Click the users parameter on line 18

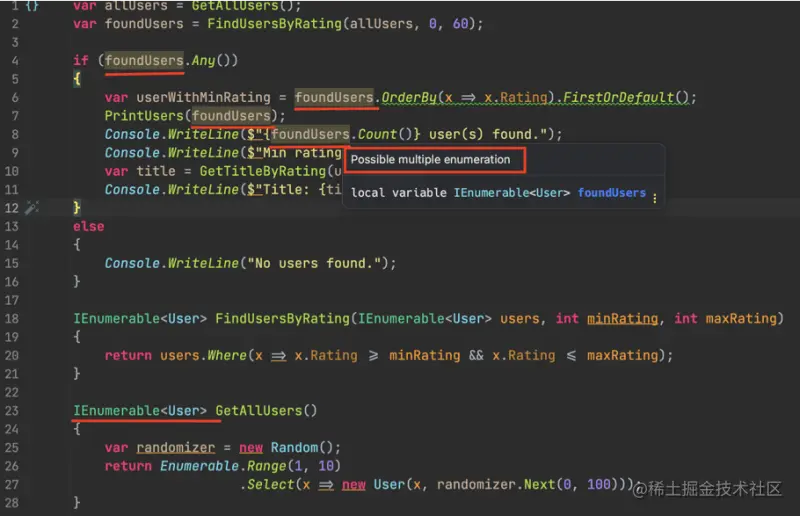tap(519, 318)
